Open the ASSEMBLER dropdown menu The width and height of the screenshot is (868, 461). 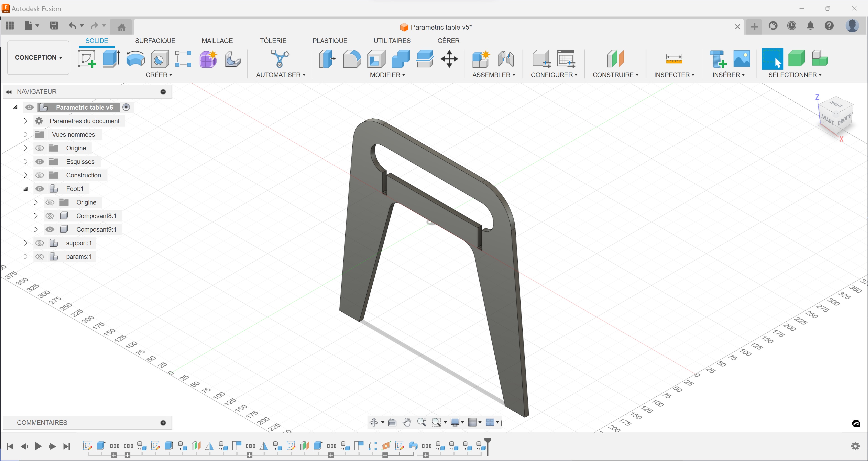[494, 75]
